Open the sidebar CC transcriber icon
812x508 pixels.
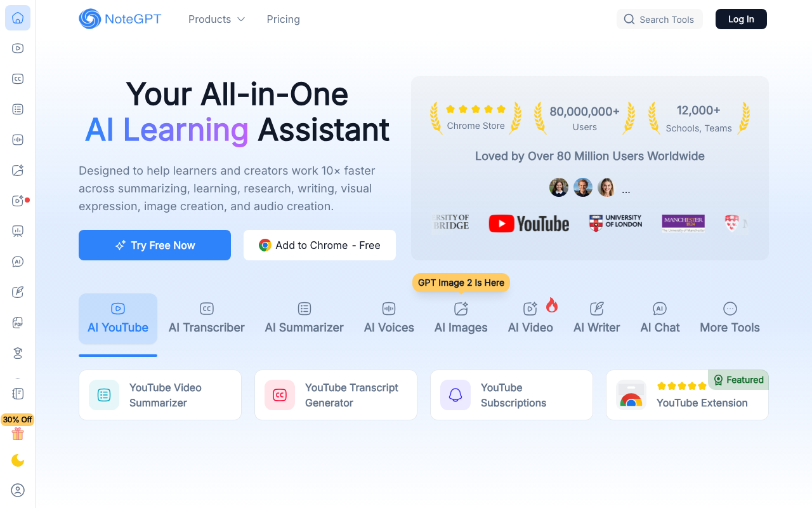point(18,79)
